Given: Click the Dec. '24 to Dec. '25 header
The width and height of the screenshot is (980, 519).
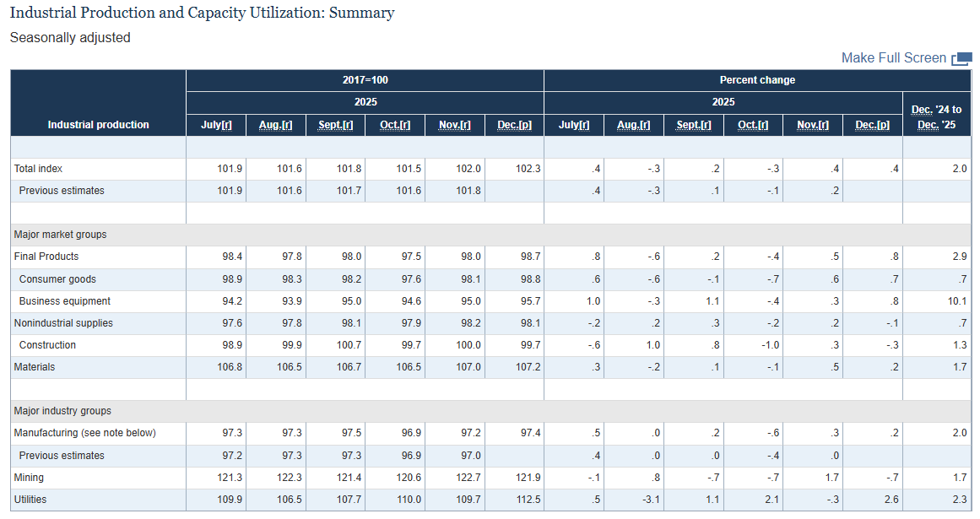Looking at the screenshot, I should 936,117.
